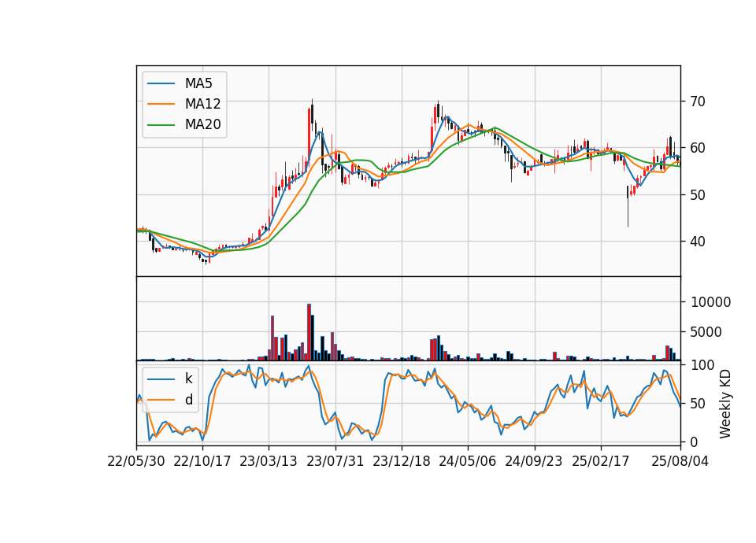Click the 23/03/13 date axis label

point(269,461)
